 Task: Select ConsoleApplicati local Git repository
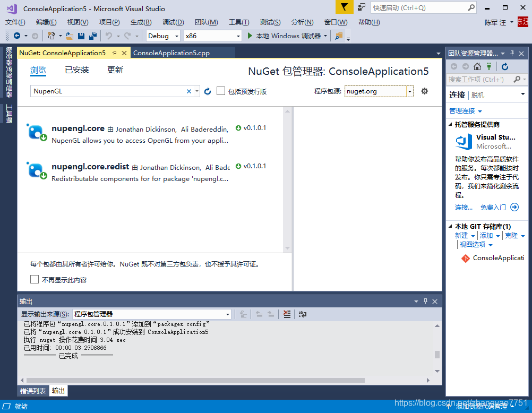coord(493,258)
